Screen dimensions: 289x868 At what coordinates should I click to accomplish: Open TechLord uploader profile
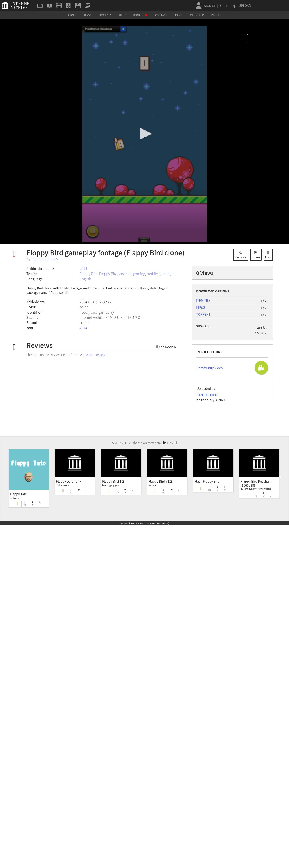pyautogui.click(x=207, y=395)
